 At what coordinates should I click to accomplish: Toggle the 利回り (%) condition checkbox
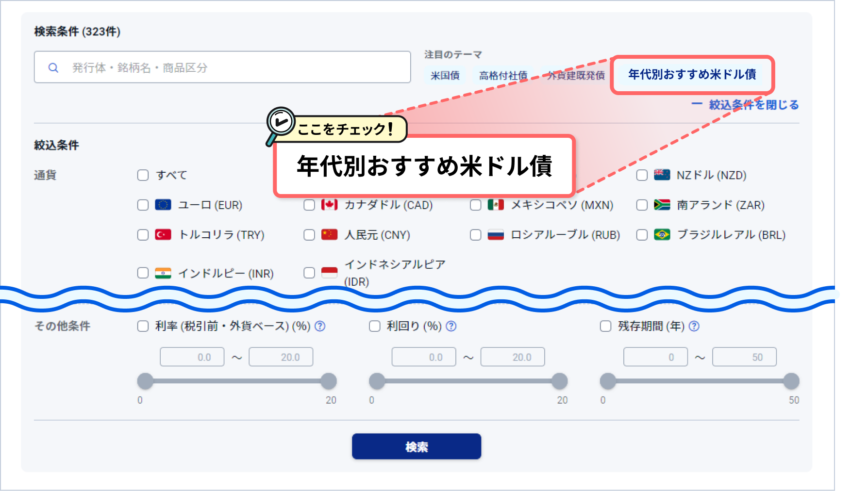tap(375, 326)
